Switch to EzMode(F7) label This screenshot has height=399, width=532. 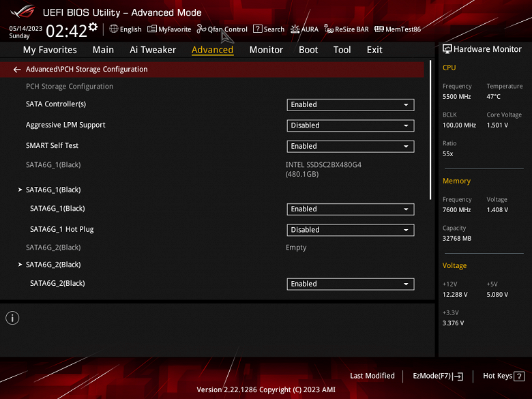tap(432, 376)
